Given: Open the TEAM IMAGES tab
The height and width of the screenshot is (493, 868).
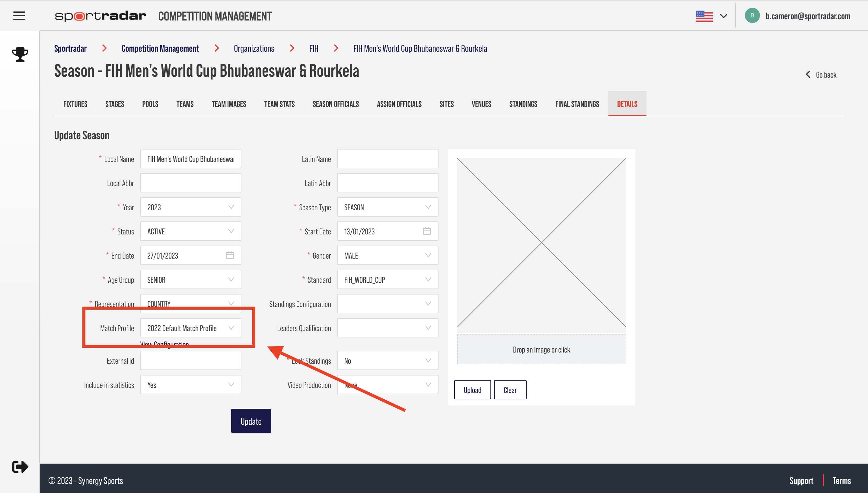Looking at the screenshot, I should pyautogui.click(x=229, y=104).
